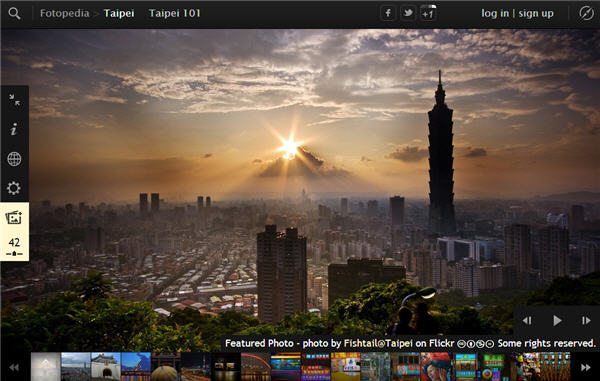
Task: Open the compass icon at top right
Action: (x=586, y=13)
